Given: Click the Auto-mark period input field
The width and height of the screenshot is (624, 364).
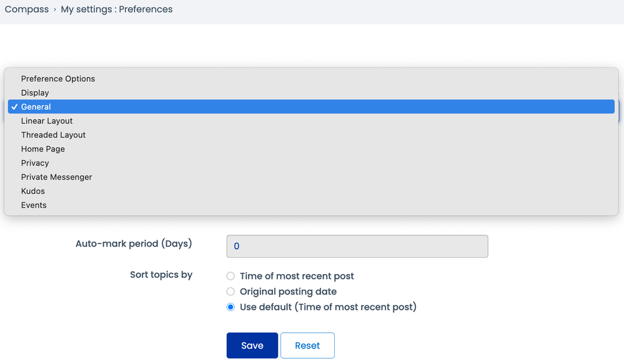Looking at the screenshot, I should (x=357, y=246).
